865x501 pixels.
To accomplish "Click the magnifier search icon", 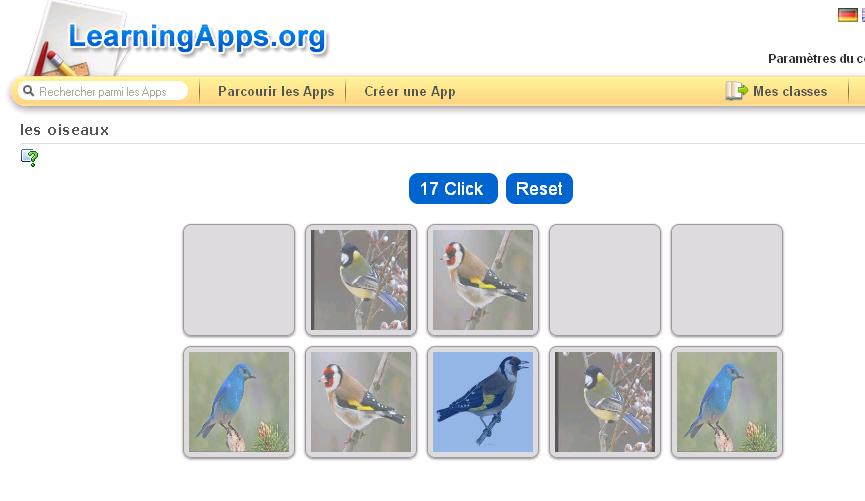I will tap(29, 91).
